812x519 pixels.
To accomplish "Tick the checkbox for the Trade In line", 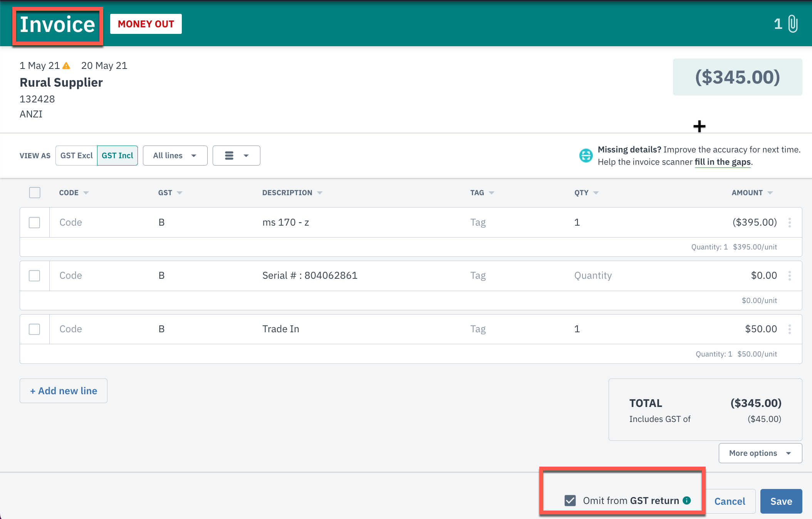I will click(34, 329).
